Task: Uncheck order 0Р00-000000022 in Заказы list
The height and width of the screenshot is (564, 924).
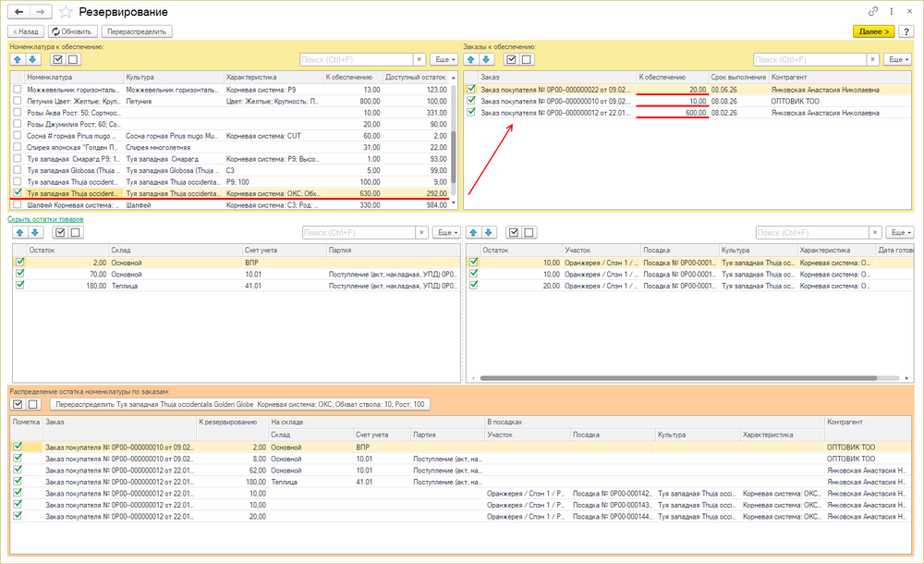Action: pyautogui.click(x=471, y=89)
